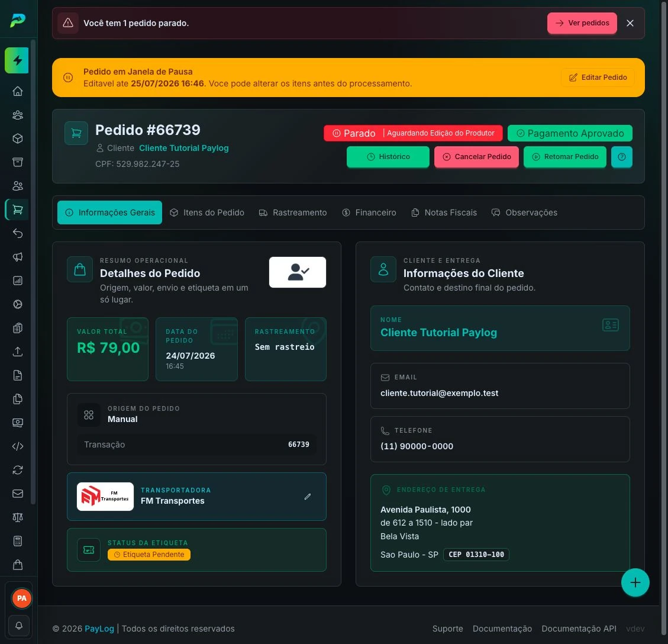668x644 pixels.
Task: Open the Histórico button
Action: (388, 157)
